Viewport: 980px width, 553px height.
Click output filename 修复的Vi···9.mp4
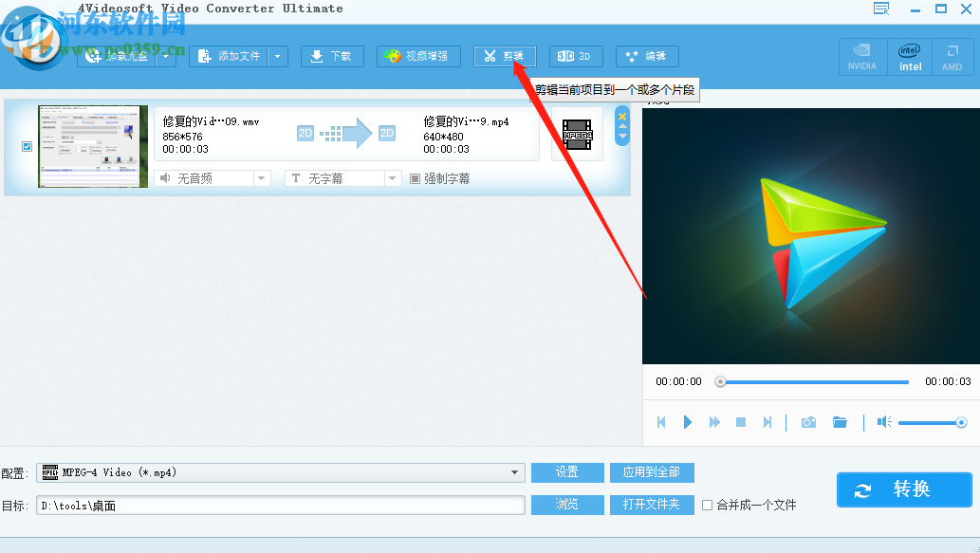point(466,121)
